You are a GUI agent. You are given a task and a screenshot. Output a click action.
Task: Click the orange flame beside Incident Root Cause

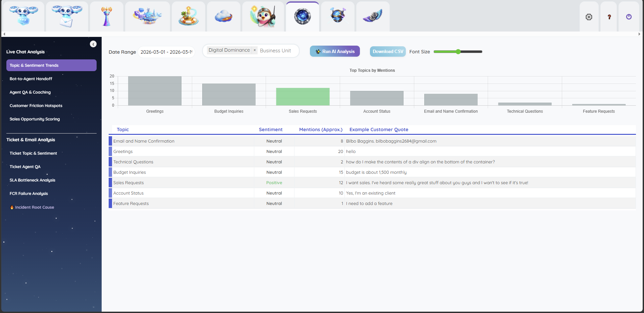coord(12,207)
